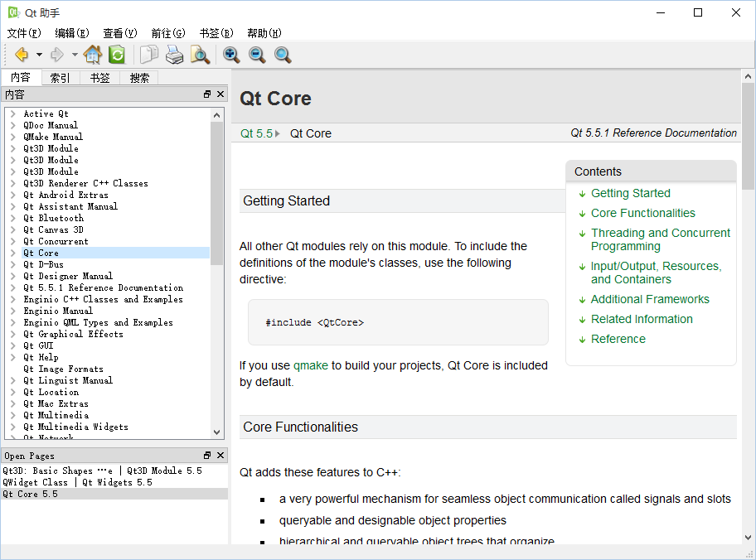Click the contents tree scroll-down arrow

(216, 432)
